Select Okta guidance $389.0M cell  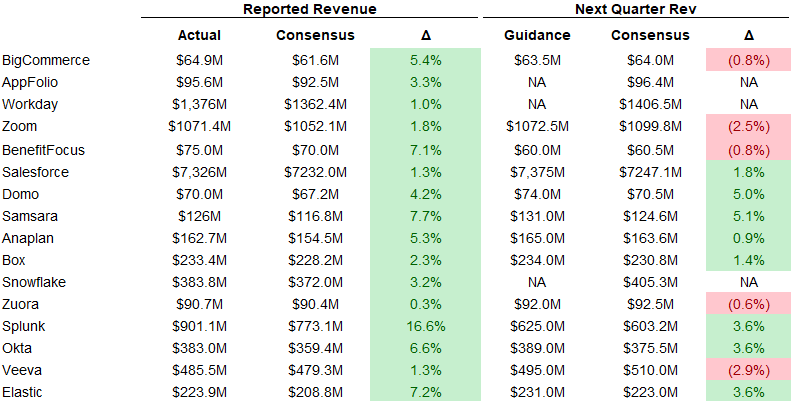(x=537, y=348)
